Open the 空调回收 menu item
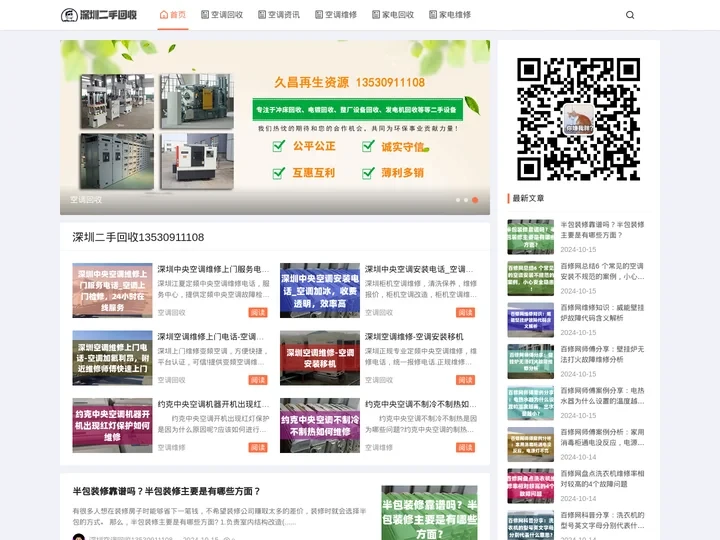720x540 pixels. click(x=222, y=15)
